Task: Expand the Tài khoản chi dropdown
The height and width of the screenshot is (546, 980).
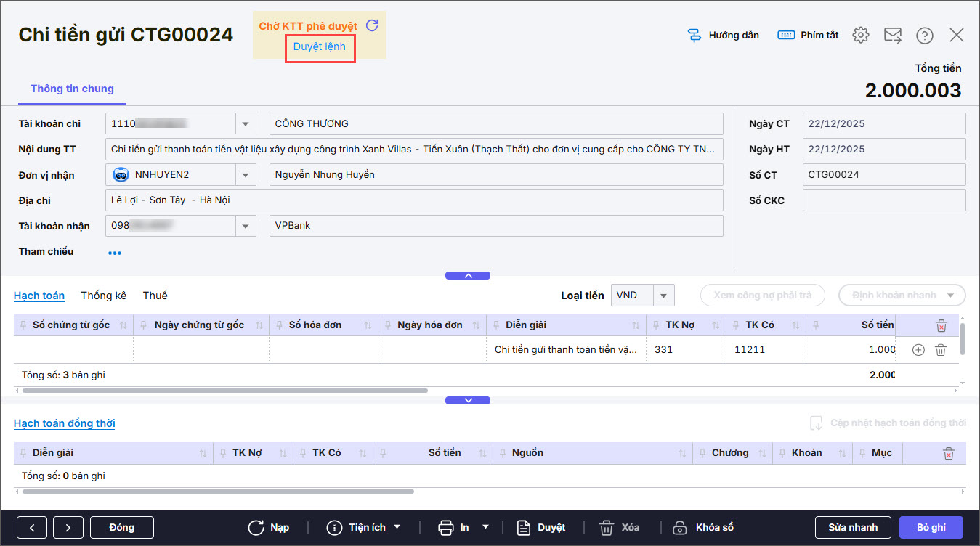Action: point(245,124)
